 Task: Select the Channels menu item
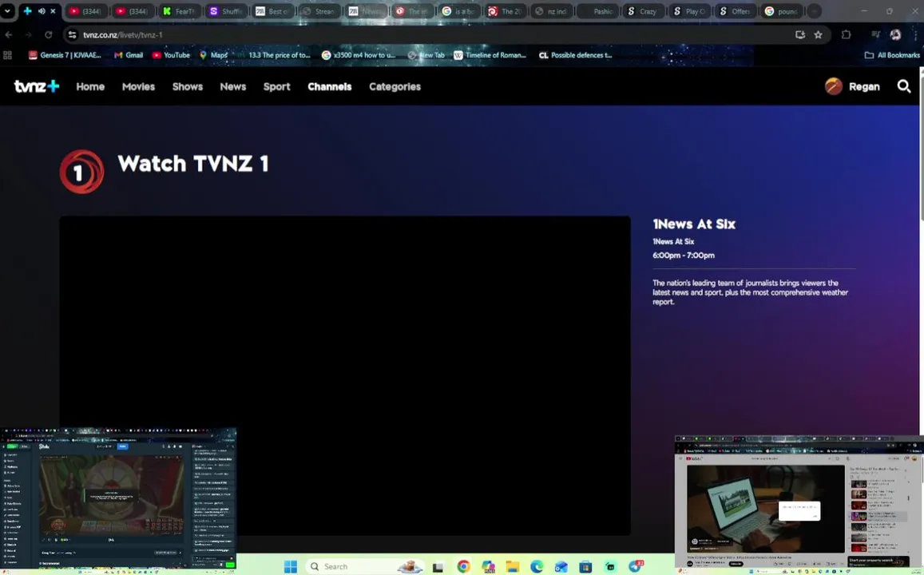pos(329,86)
